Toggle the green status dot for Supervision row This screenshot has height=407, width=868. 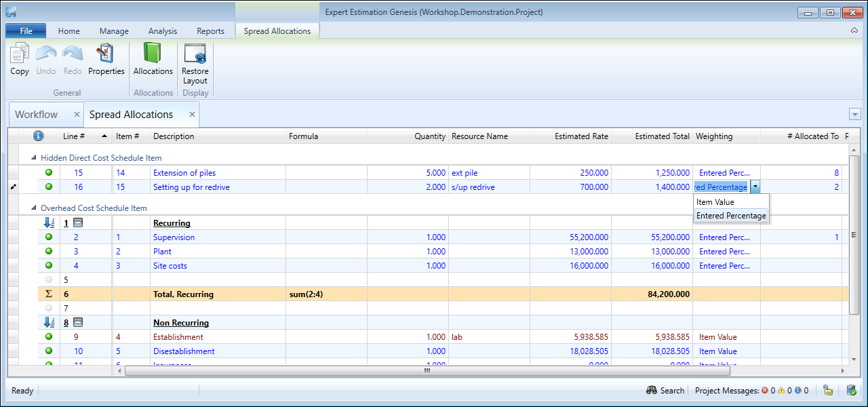click(49, 237)
